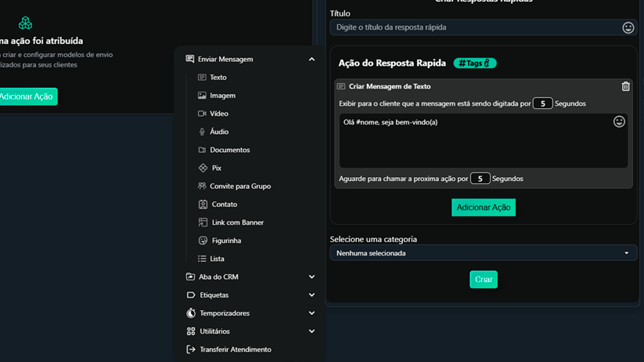This screenshot has height=362, width=644.
Task: Choose the Figurinha sticker option
Action: [x=225, y=241]
